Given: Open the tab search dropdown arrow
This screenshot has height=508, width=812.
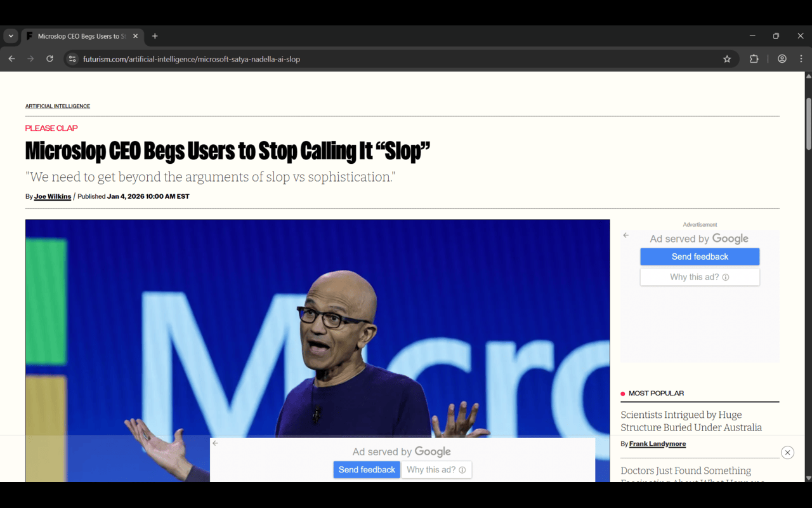Looking at the screenshot, I should click(11, 36).
